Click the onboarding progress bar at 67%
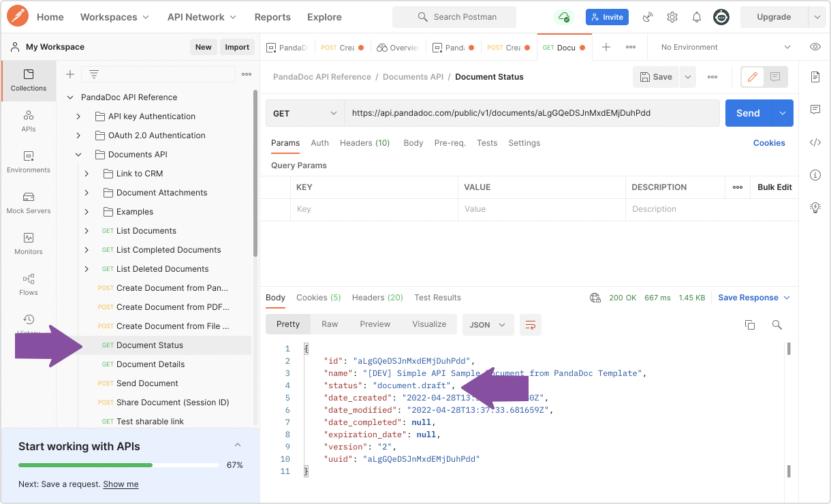 [119, 465]
